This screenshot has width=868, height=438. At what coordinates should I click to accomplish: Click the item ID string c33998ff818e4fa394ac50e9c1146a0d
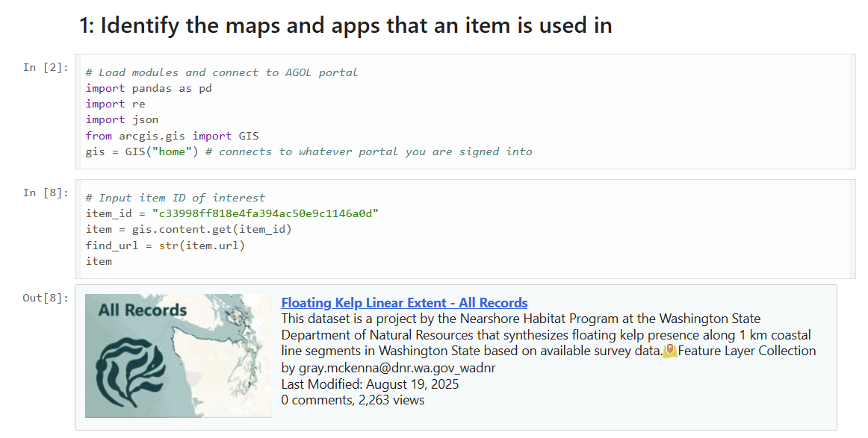[265, 213]
